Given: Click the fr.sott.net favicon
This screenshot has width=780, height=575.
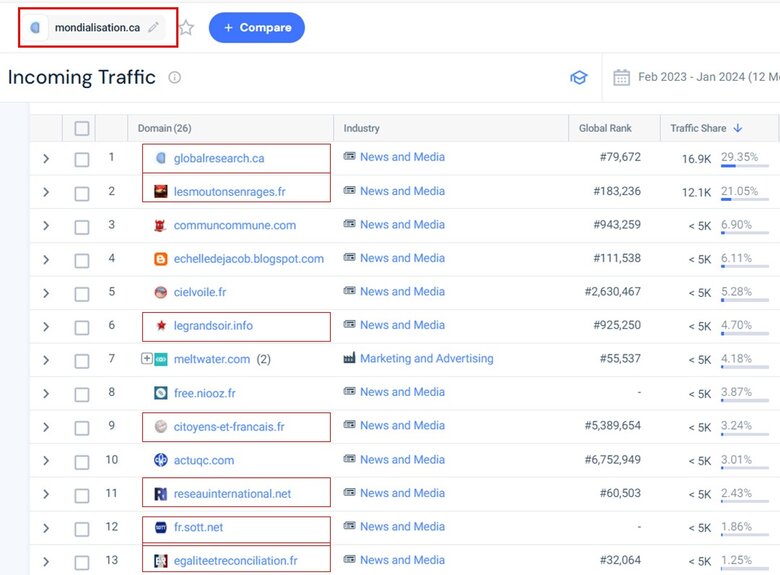Looking at the screenshot, I should (161, 527).
